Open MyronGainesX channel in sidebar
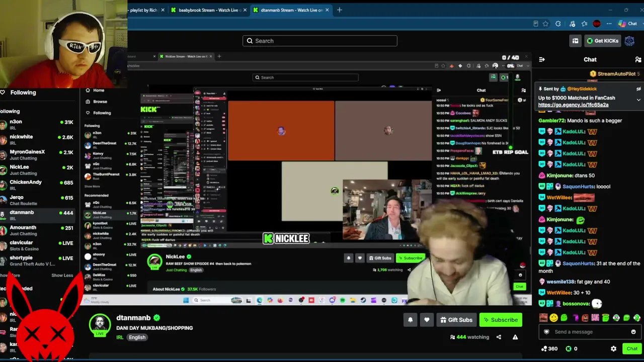The width and height of the screenshot is (644, 362). pyautogui.click(x=38, y=155)
